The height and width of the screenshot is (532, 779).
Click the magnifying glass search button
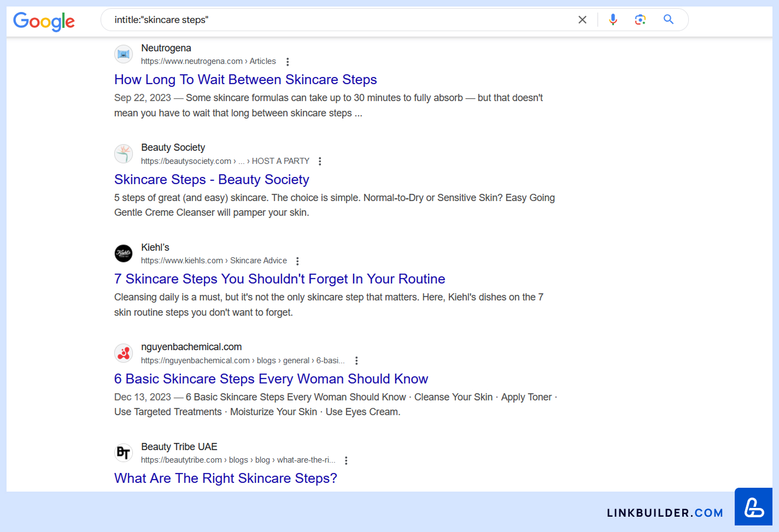point(668,20)
